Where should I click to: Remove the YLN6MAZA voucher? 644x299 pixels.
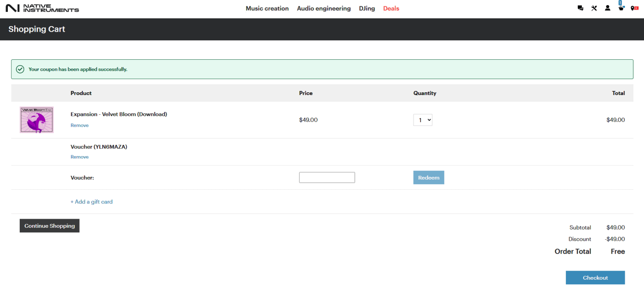(x=80, y=157)
